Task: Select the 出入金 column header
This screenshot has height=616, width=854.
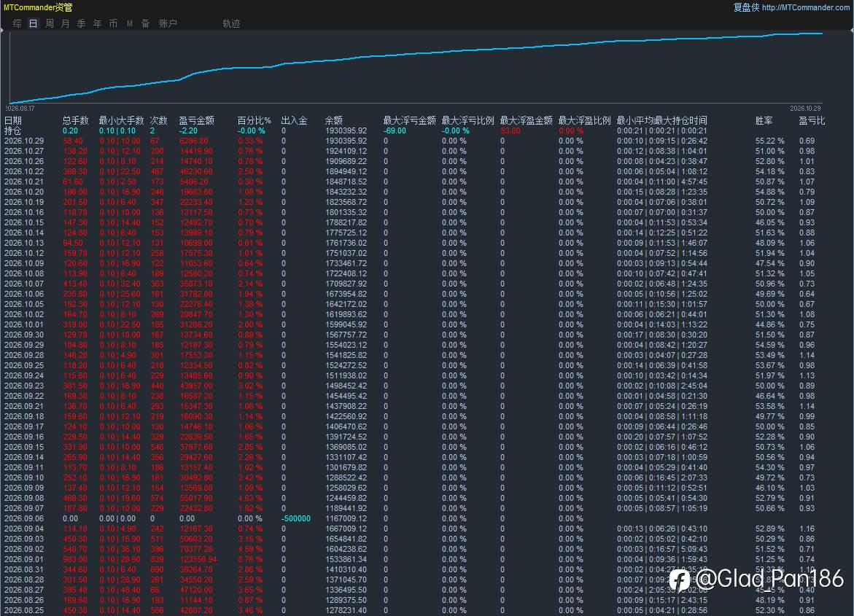Action: tap(294, 120)
